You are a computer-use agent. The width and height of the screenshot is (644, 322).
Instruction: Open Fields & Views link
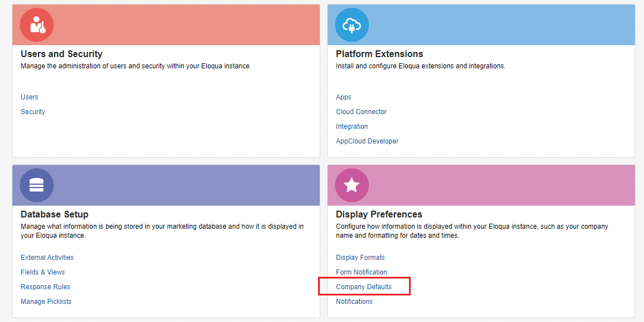click(x=43, y=272)
